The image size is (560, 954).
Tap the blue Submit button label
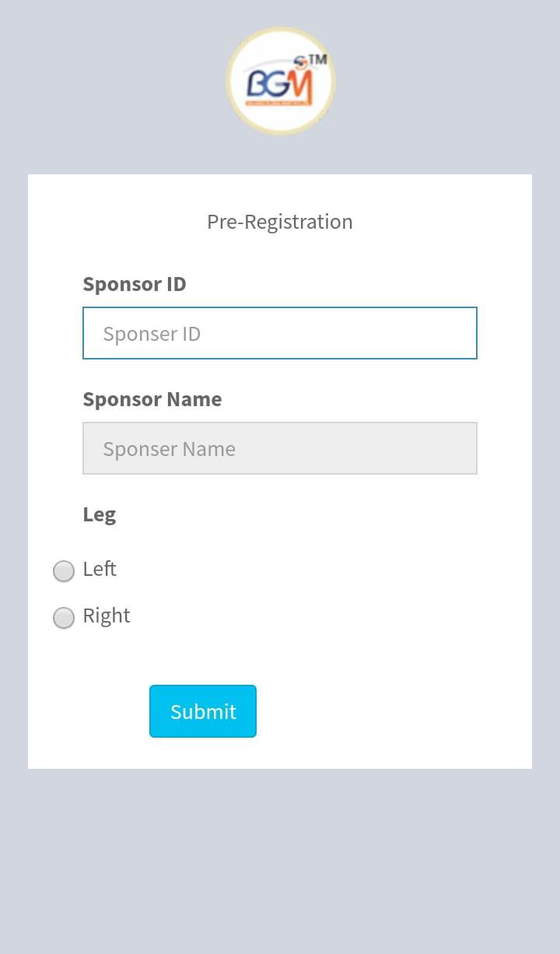203,711
